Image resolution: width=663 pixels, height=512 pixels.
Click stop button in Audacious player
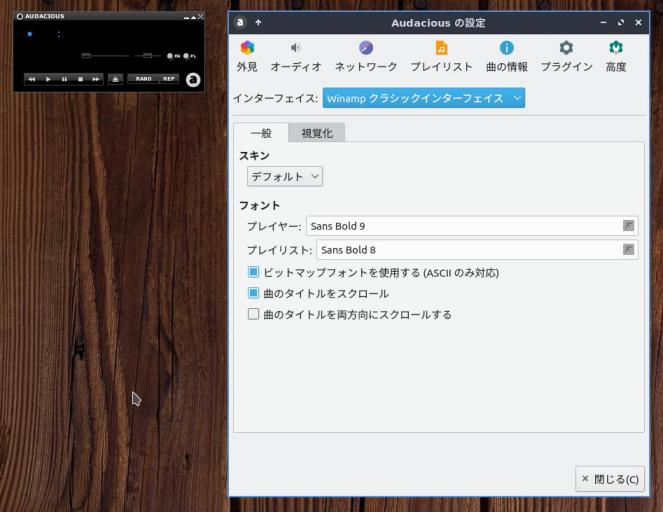click(x=80, y=79)
